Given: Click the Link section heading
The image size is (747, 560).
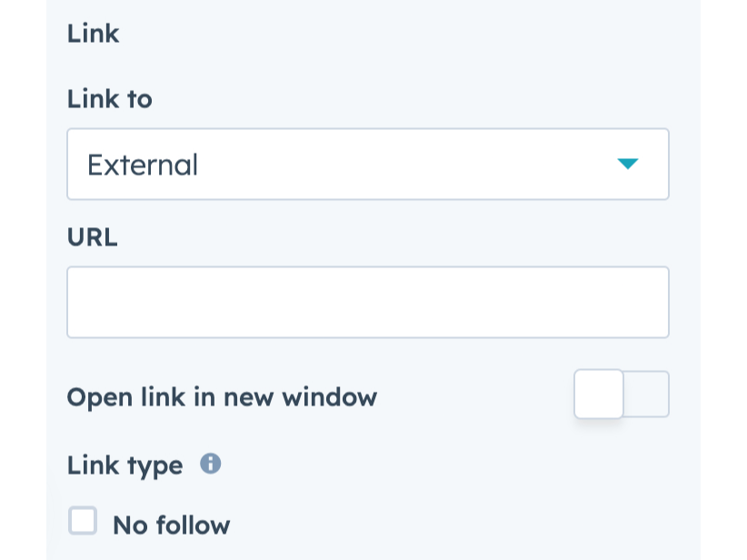Looking at the screenshot, I should click(93, 34).
